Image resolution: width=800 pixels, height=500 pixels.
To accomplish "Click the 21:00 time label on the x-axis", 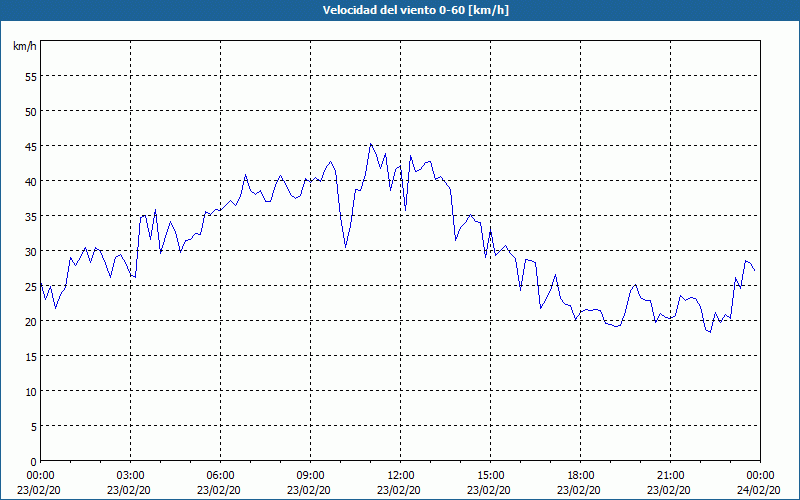I will [x=670, y=476].
